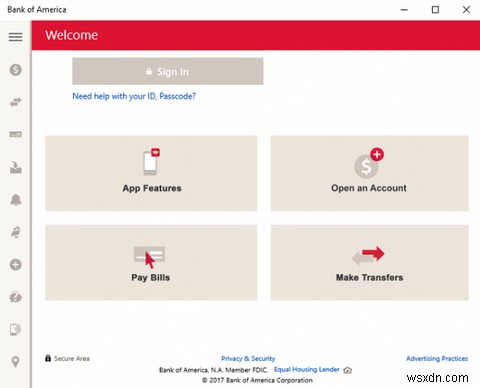Click the Welcome header title
This screenshot has height=388, width=480.
tap(72, 35)
